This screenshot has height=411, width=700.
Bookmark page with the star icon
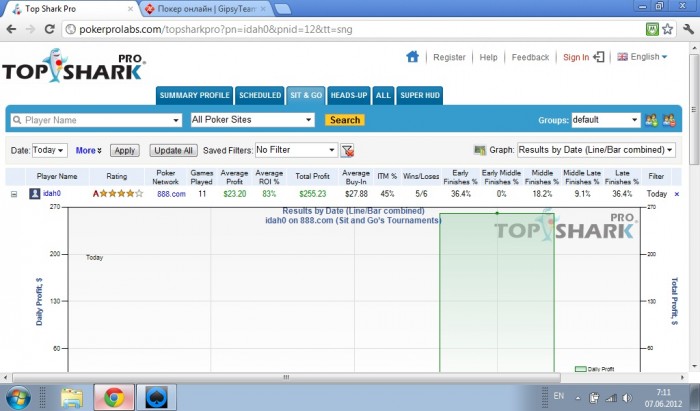(x=667, y=29)
